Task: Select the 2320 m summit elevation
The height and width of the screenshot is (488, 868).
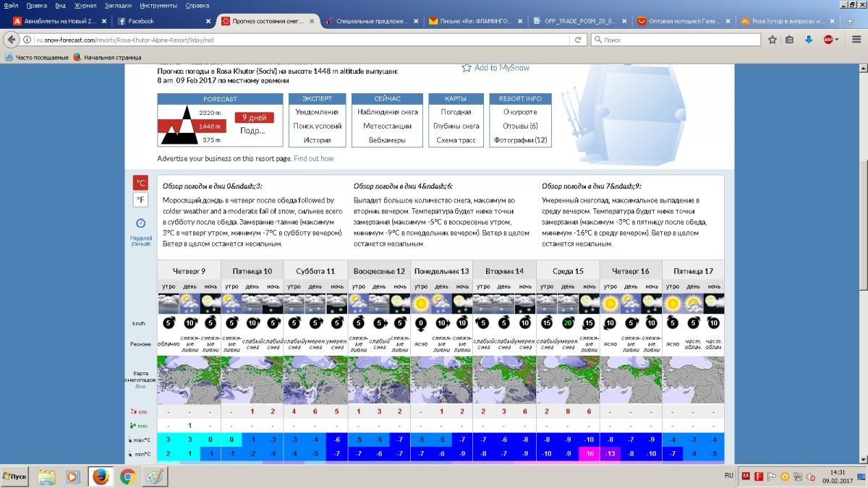Action: click(210, 113)
